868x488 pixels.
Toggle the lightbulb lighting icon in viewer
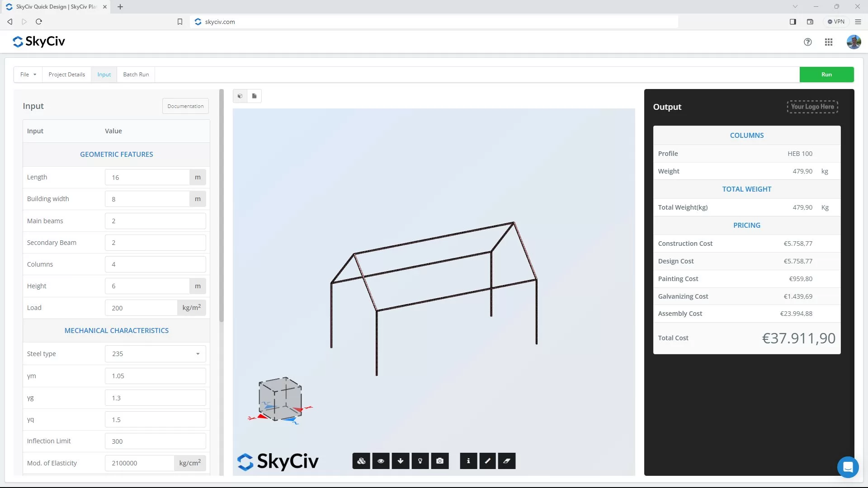pyautogui.click(x=420, y=461)
